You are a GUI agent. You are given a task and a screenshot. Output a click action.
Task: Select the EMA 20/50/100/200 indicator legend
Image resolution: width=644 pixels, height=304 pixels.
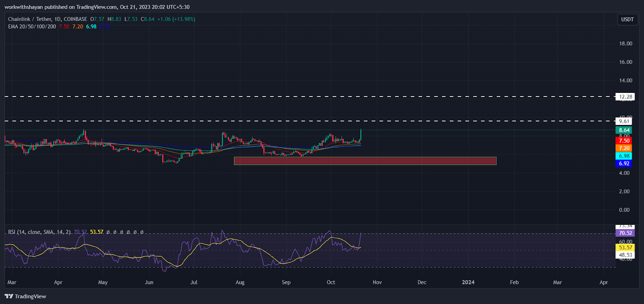(x=32, y=27)
